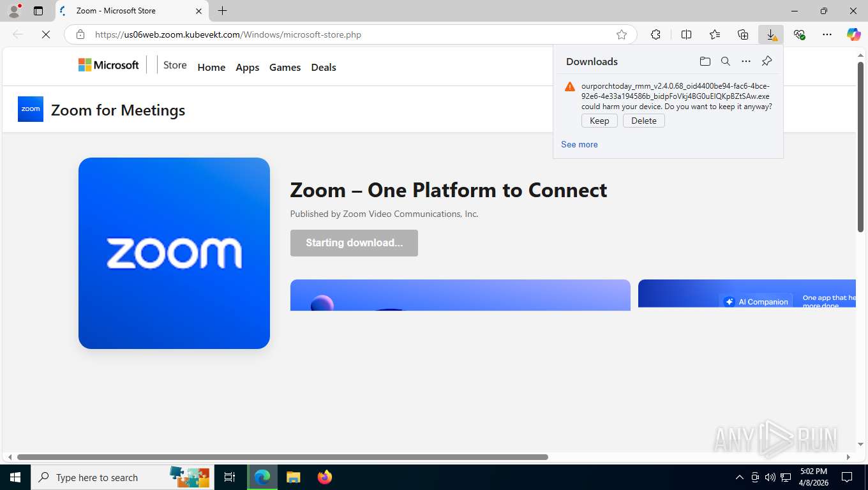
Task: Open the Favorites list icon
Action: [715, 34]
